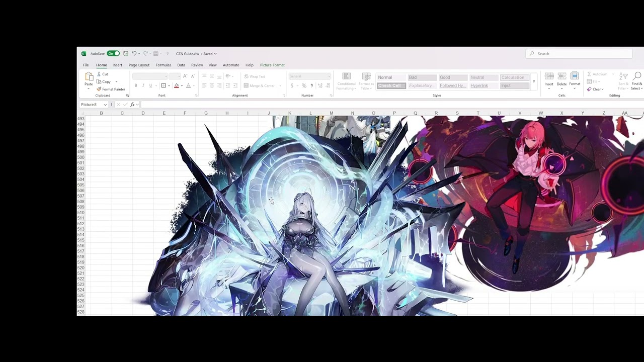Click Middle Align icon

(212, 76)
